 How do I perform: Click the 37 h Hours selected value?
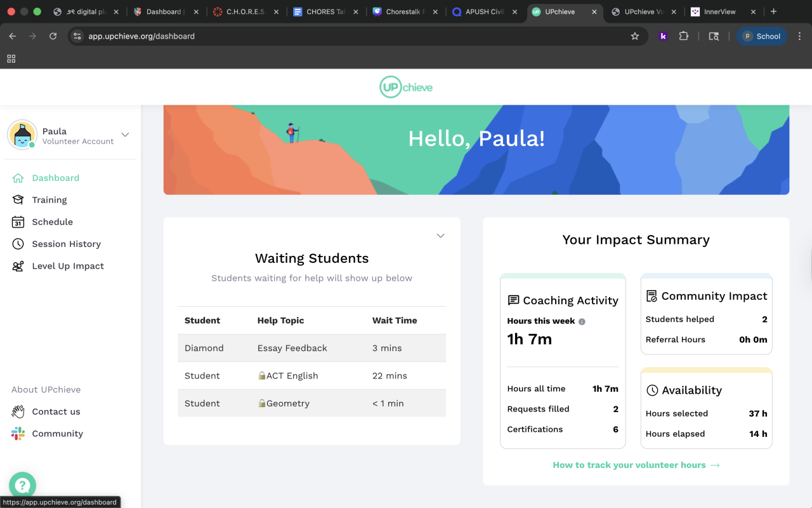coord(758,413)
